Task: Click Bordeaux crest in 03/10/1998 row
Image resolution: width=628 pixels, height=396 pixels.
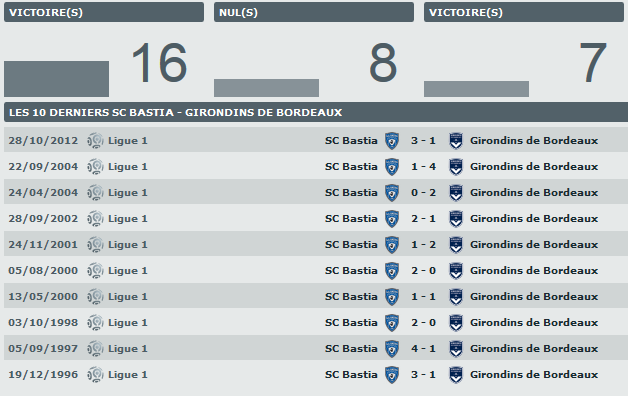Action: (x=456, y=323)
